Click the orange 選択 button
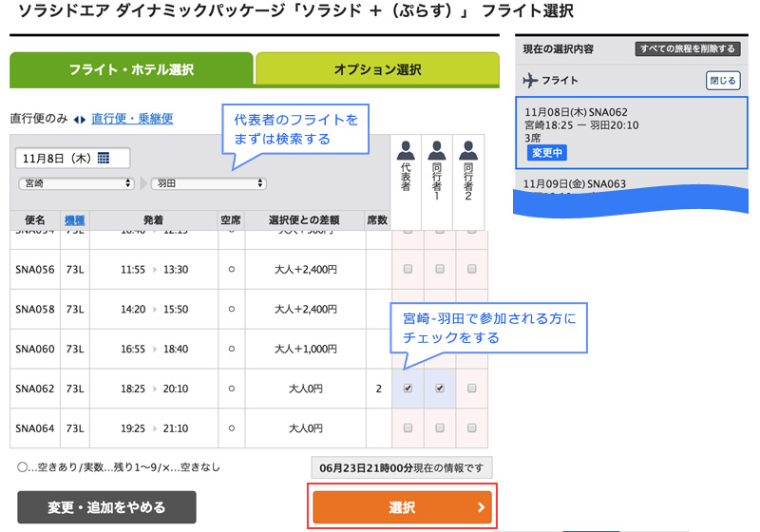This screenshot has width=760, height=532. click(x=402, y=507)
